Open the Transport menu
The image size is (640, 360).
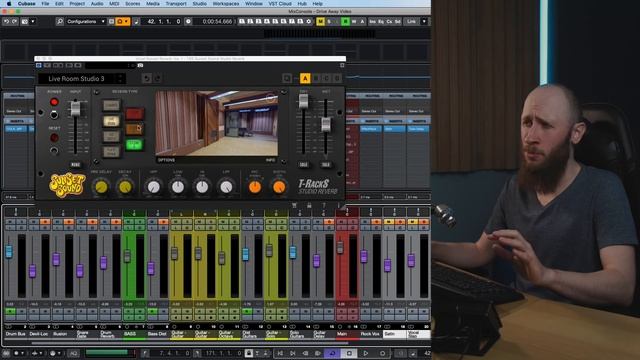coord(176,3)
